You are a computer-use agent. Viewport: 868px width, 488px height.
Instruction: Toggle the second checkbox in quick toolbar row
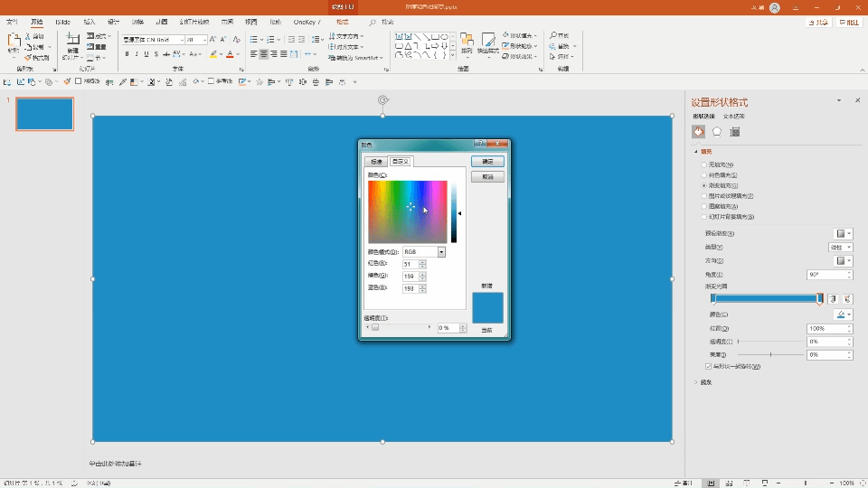point(211,81)
